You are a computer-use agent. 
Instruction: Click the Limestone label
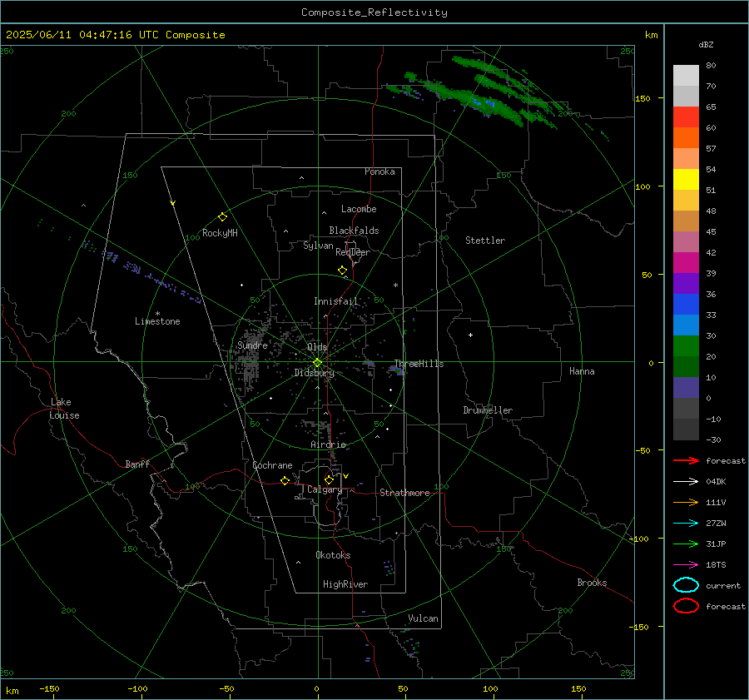(157, 321)
